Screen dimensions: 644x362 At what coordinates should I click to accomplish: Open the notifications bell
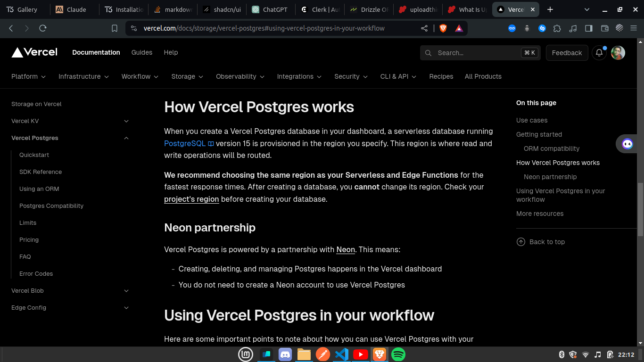(x=599, y=53)
